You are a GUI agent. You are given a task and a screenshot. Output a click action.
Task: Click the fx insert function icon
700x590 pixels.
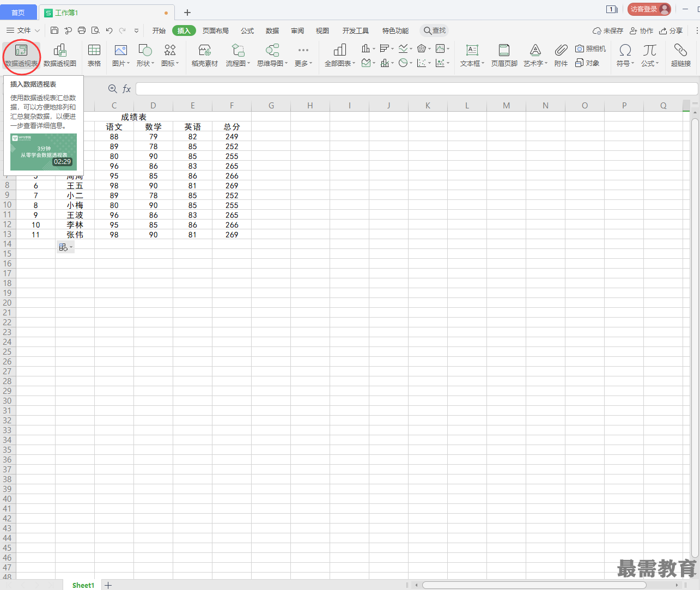coord(126,89)
